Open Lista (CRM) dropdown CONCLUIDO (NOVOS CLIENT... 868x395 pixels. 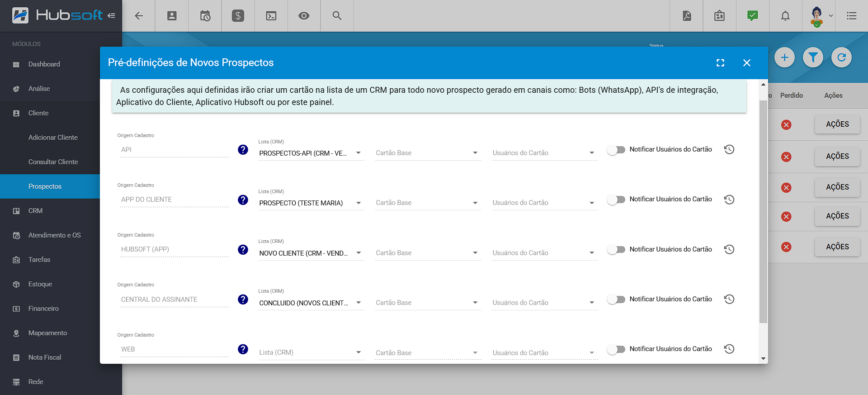tap(311, 303)
